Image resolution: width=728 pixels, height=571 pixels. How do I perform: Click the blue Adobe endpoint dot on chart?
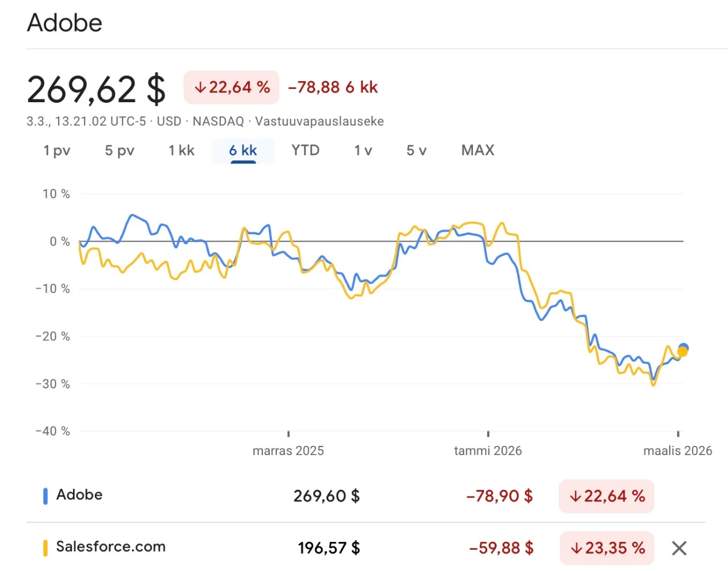(x=683, y=347)
